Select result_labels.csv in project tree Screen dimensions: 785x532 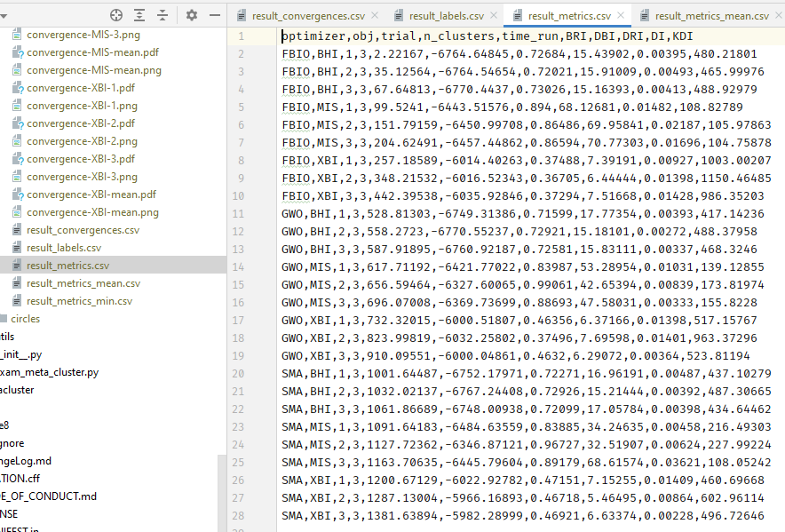pyautogui.click(x=64, y=248)
